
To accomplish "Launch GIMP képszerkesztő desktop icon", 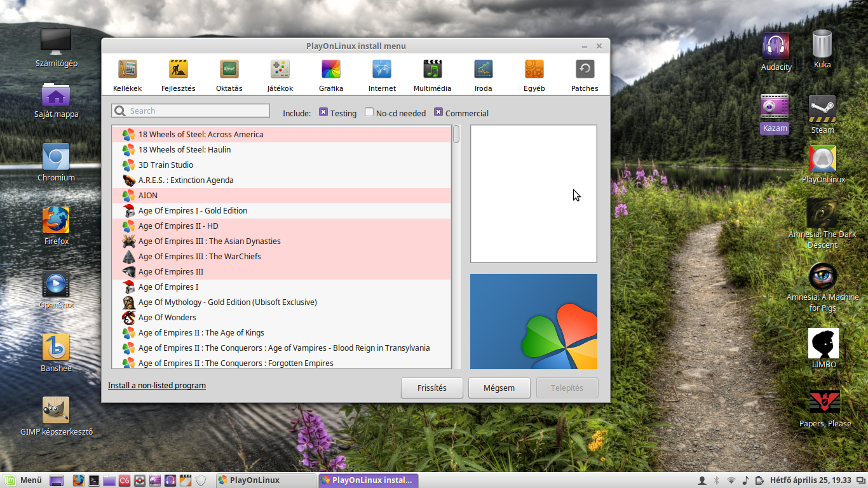I will [56, 417].
